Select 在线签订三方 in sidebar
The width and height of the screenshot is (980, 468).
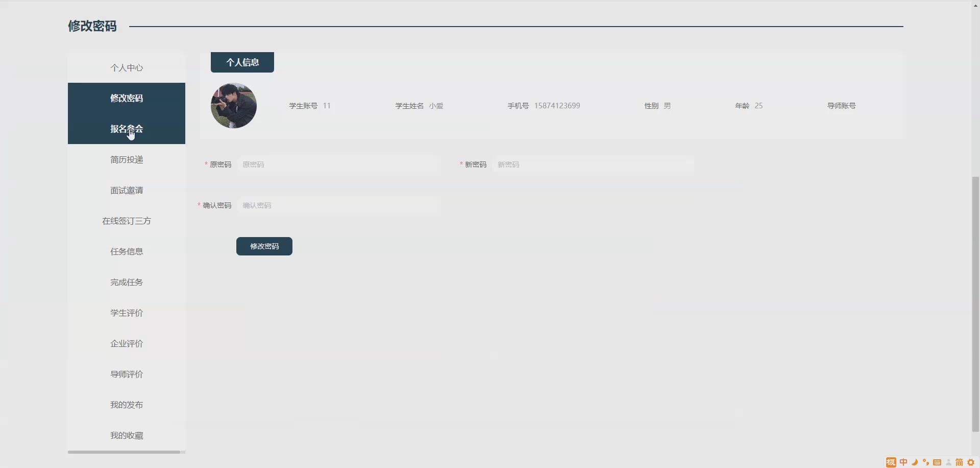[127, 221]
